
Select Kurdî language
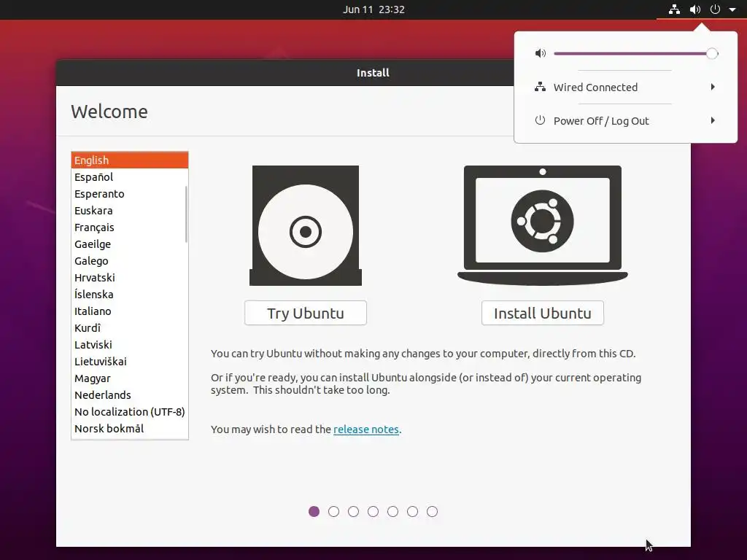[x=128, y=328]
